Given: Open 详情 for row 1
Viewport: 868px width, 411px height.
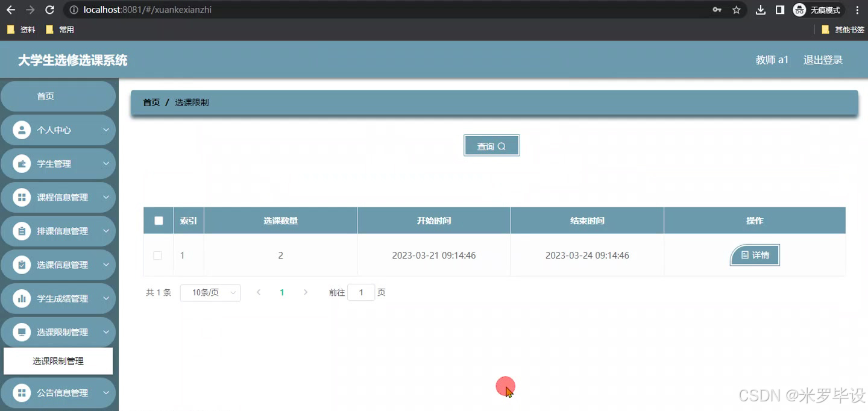Looking at the screenshot, I should pos(755,255).
